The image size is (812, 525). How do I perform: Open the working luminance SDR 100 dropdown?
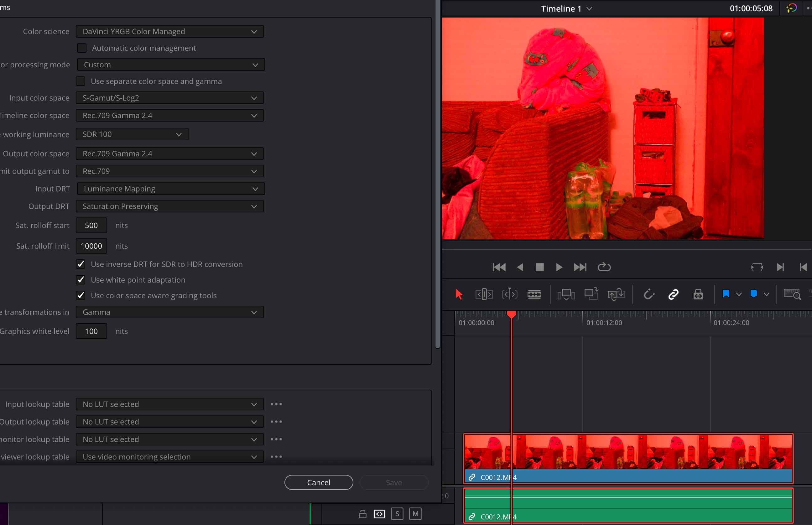(x=132, y=134)
